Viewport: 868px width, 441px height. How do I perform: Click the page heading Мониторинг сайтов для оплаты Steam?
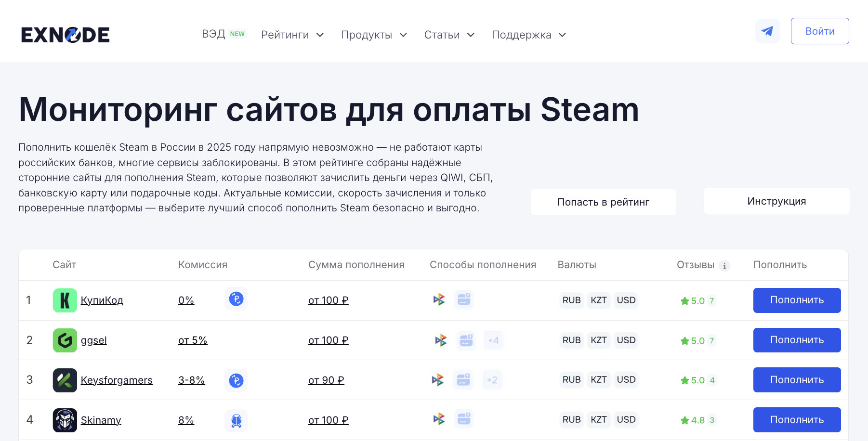pyautogui.click(x=329, y=110)
